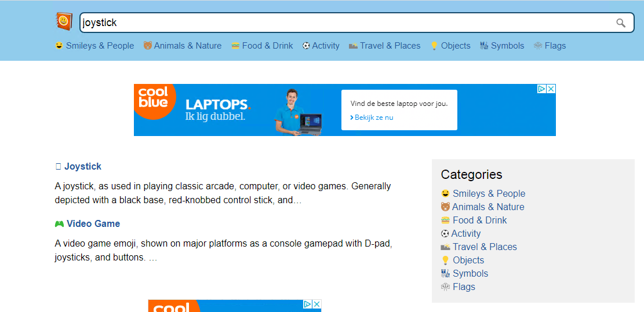Viewport: 644px width, 312px height.
Task: Close the bottom Coolblue ad with X
Action: tap(316, 304)
